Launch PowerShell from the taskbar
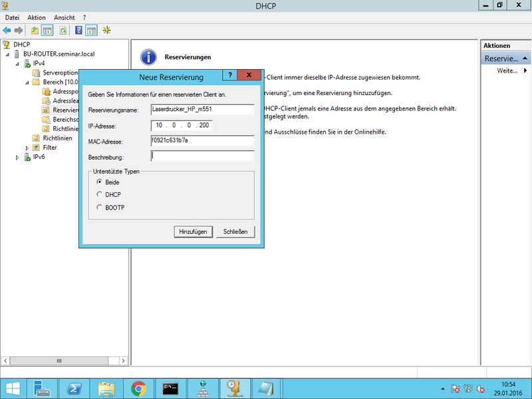This screenshot has width=532, height=399. (75, 388)
